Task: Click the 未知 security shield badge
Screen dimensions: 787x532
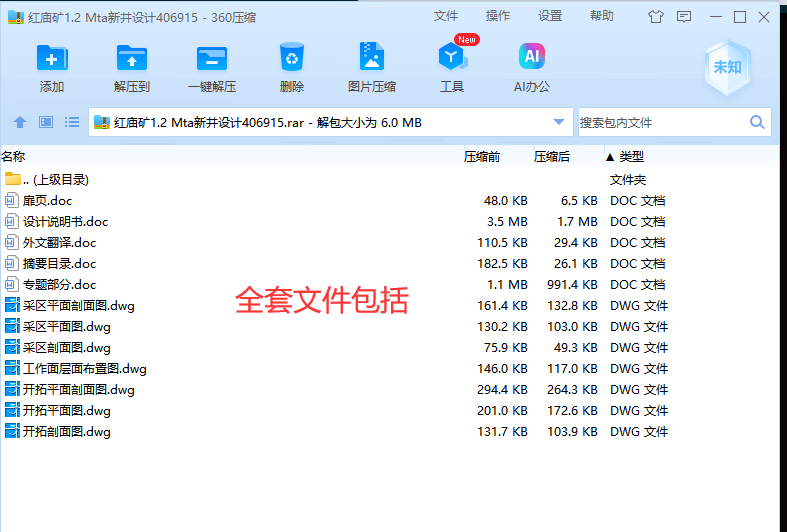Action: [727, 68]
